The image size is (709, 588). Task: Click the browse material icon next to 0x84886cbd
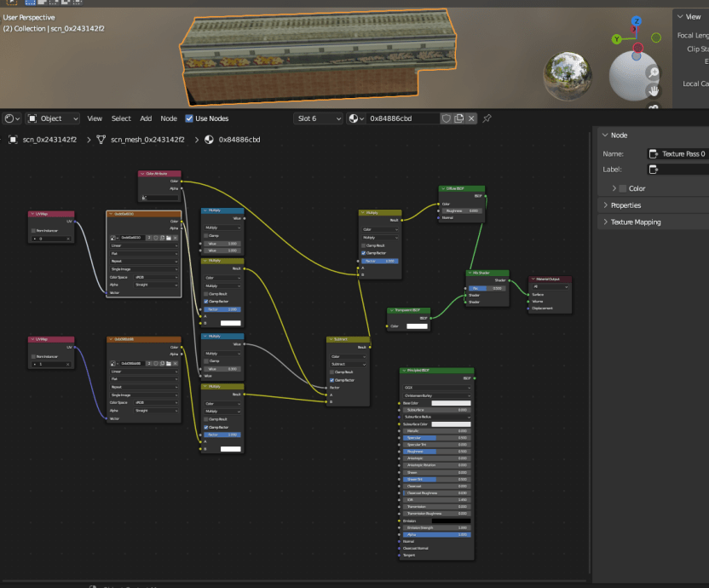pos(352,118)
